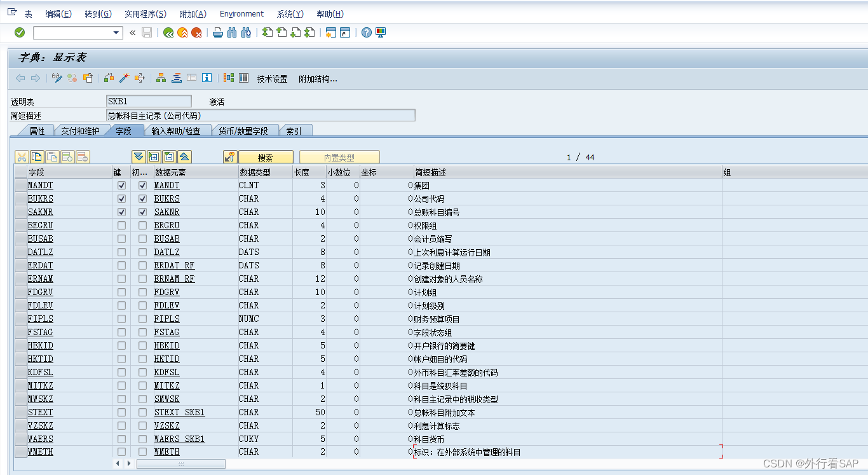Toggle initial values checkbox for BUKRS
This screenshot has width=868, height=475.
pyautogui.click(x=142, y=199)
